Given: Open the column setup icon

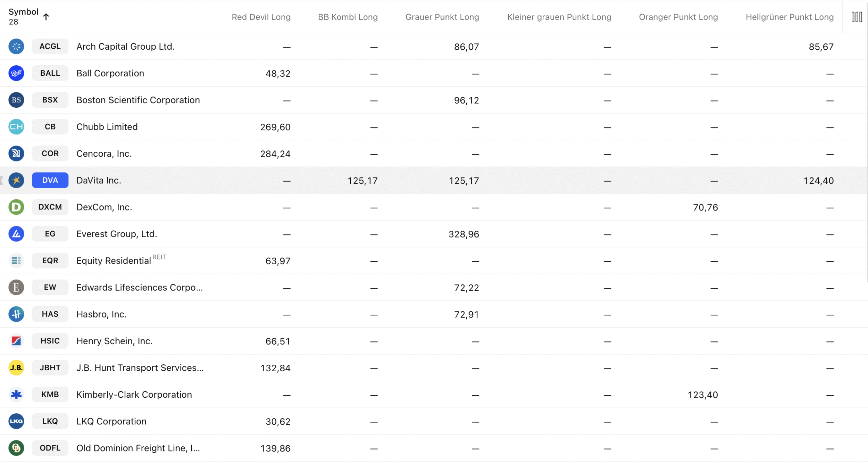Looking at the screenshot, I should click(x=856, y=17).
